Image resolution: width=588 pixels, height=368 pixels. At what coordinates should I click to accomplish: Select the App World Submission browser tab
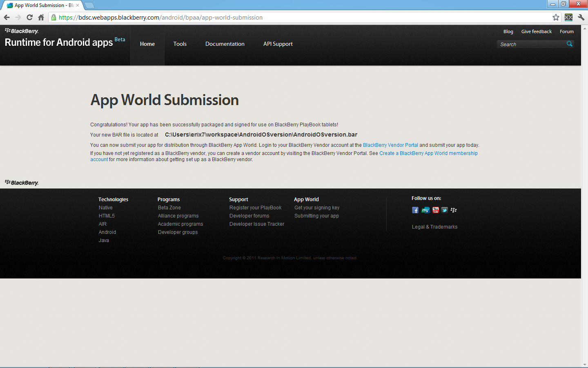pos(42,5)
